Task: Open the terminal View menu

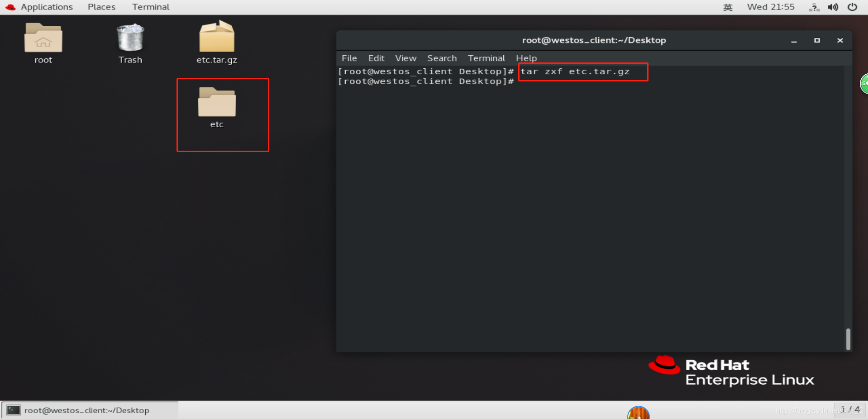Action: pos(405,58)
